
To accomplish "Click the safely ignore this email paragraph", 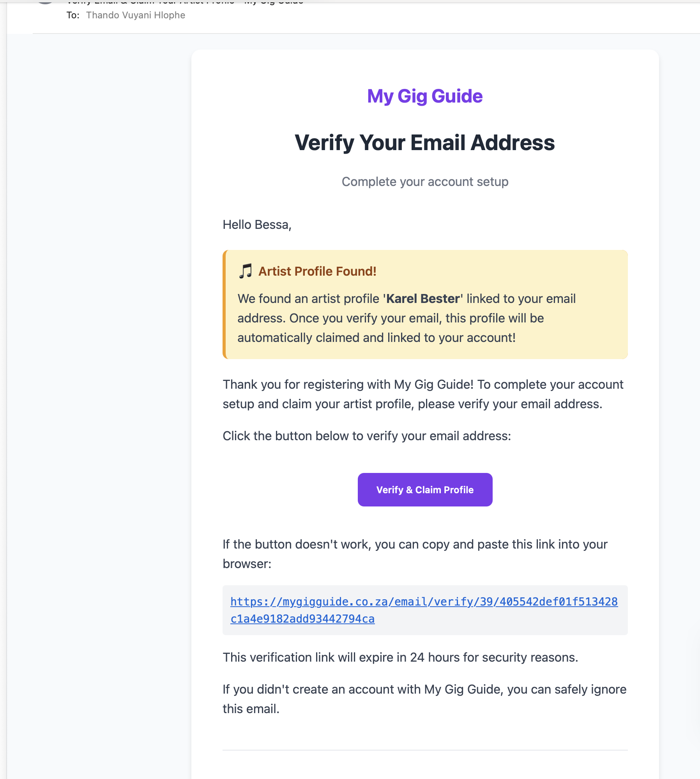I will [424, 699].
